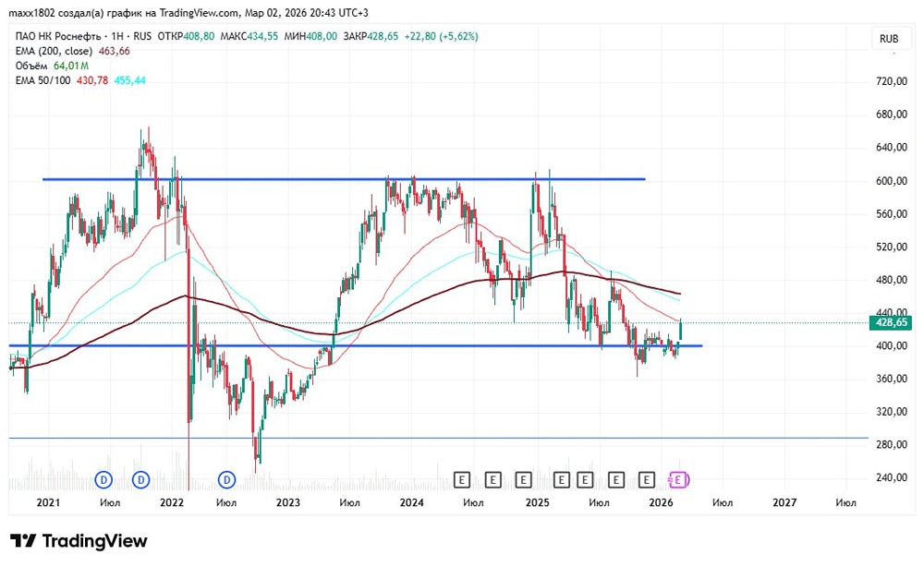
Task: Click the МАКС434,55 high value
Action: tap(249, 37)
